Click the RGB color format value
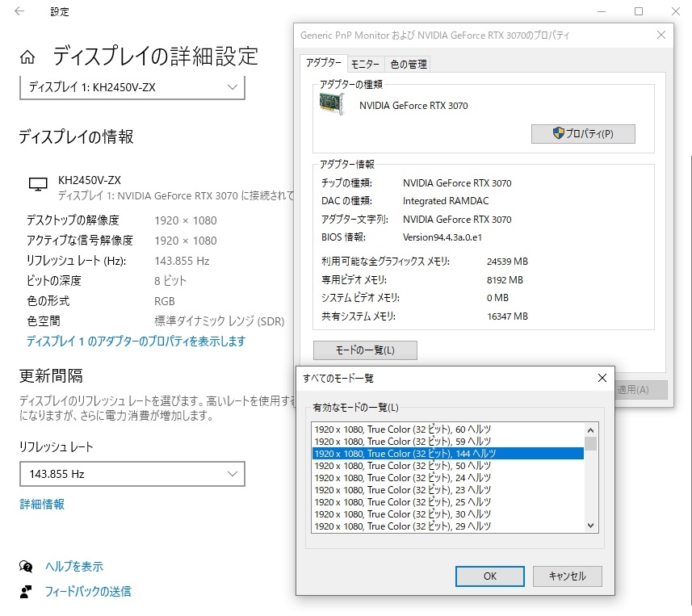Viewport: 692px width, 616px height. (x=165, y=301)
